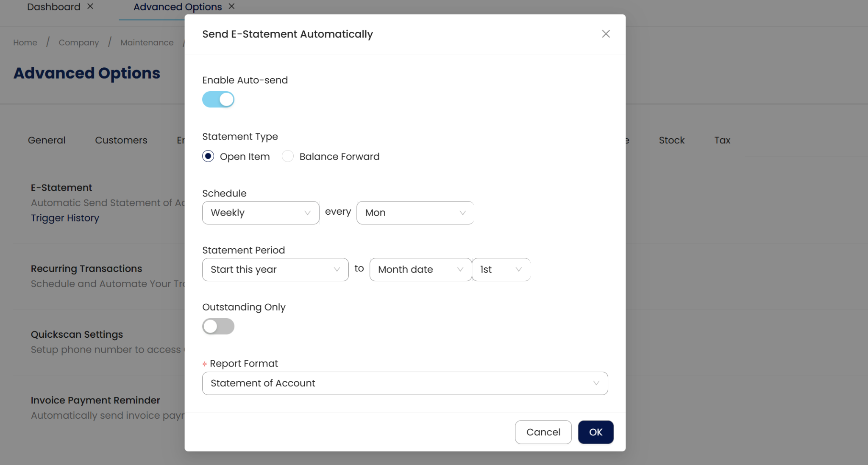Screen dimensions: 868x465
Task: Open the Customers tab
Action: (121, 140)
